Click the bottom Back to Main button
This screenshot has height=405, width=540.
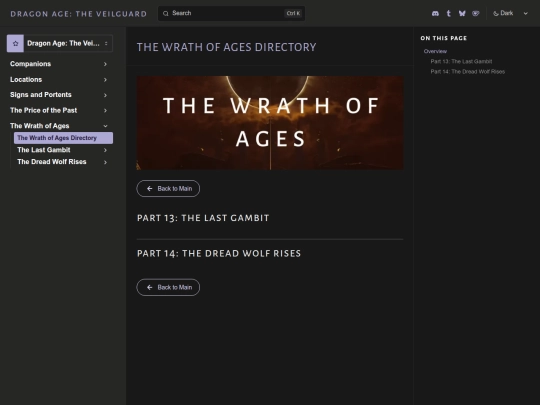pyautogui.click(x=168, y=287)
